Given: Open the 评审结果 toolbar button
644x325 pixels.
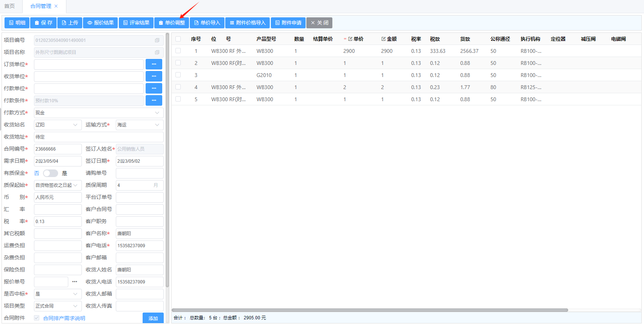Looking at the screenshot, I should click(x=136, y=23).
